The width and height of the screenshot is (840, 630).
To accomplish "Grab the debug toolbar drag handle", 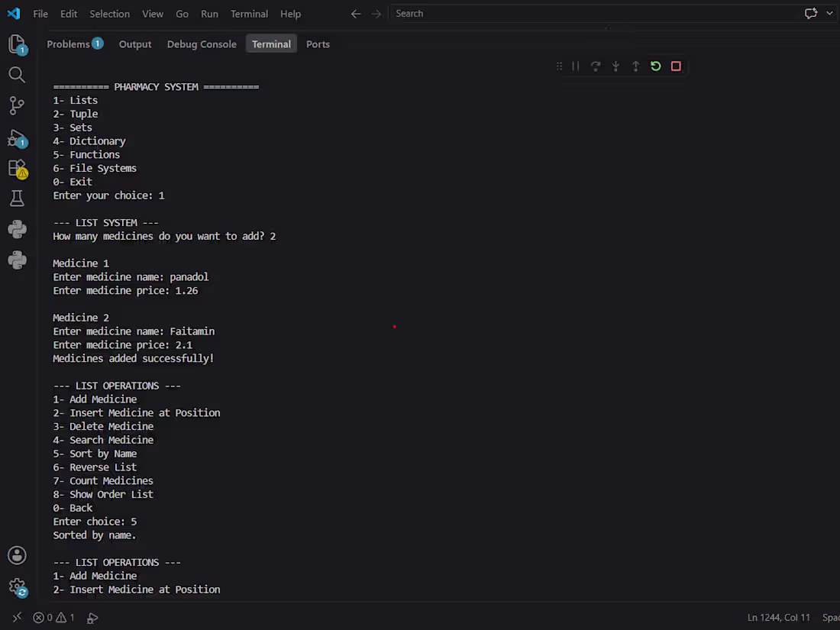I will [x=559, y=66].
